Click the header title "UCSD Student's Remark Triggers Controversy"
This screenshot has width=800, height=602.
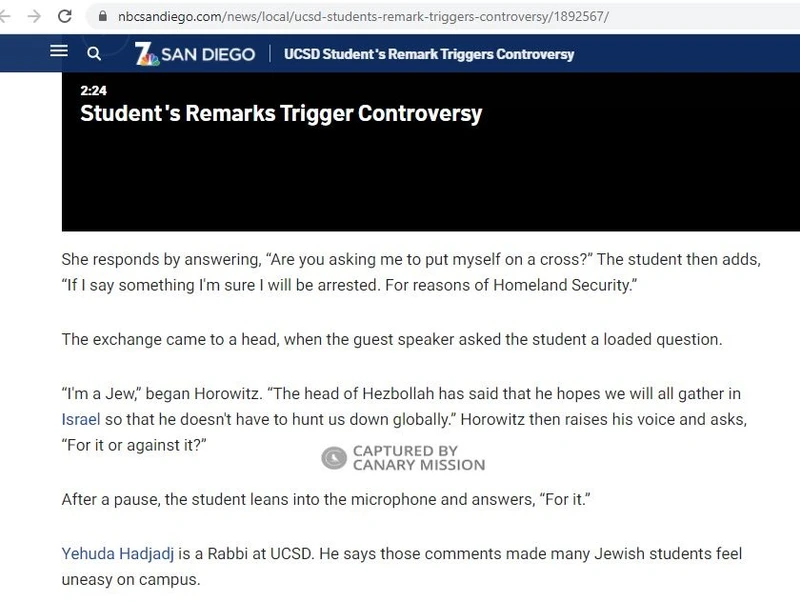429,54
